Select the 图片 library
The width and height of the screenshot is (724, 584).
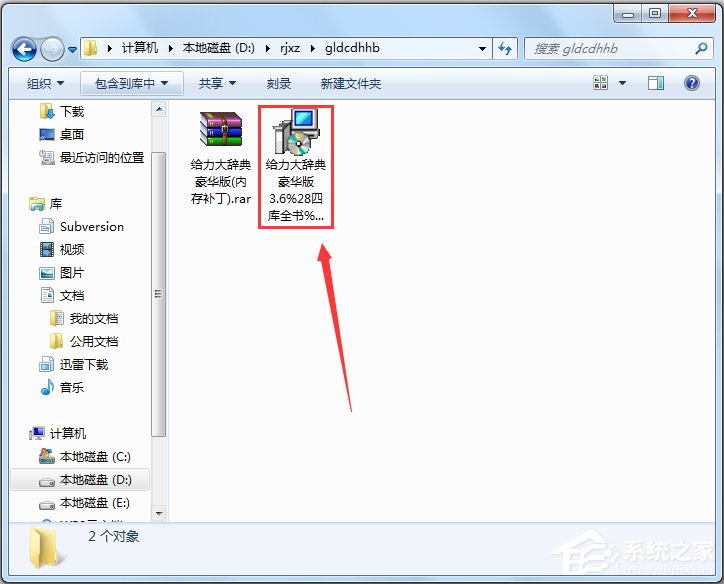tap(72, 273)
